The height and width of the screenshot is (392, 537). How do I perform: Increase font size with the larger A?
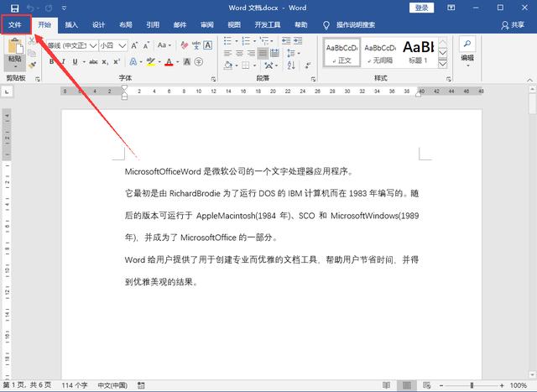pos(134,45)
